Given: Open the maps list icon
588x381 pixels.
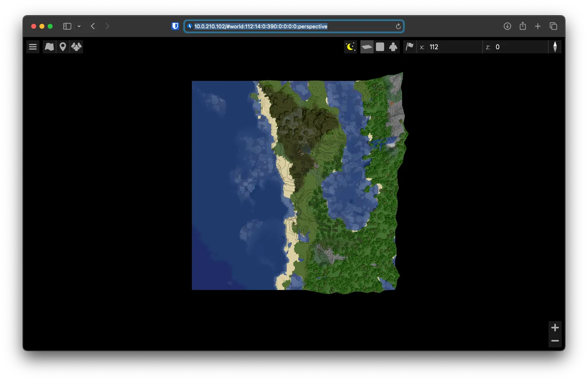Looking at the screenshot, I should coord(49,47).
